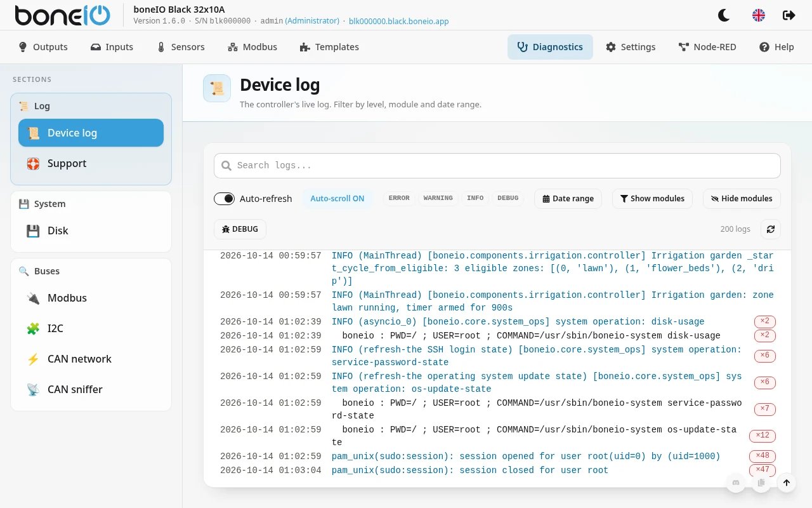Click the logout icon in the header
Image resolution: width=812 pixels, height=508 pixels.
789,15
